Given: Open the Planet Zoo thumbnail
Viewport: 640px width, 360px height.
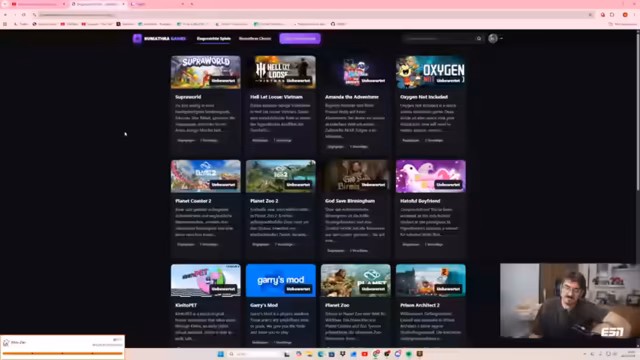Looking at the screenshot, I should [x=356, y=280].
